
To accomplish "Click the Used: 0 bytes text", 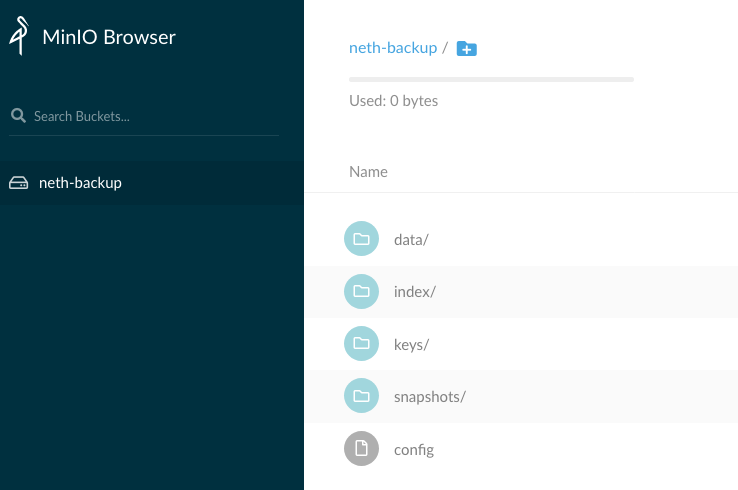I will (x=393, y=101).
